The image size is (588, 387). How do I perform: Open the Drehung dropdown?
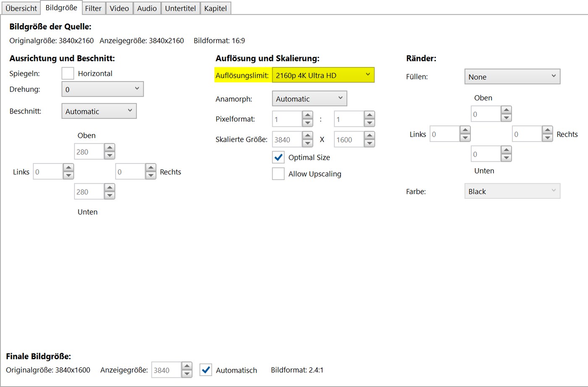[x=102, y=89]
